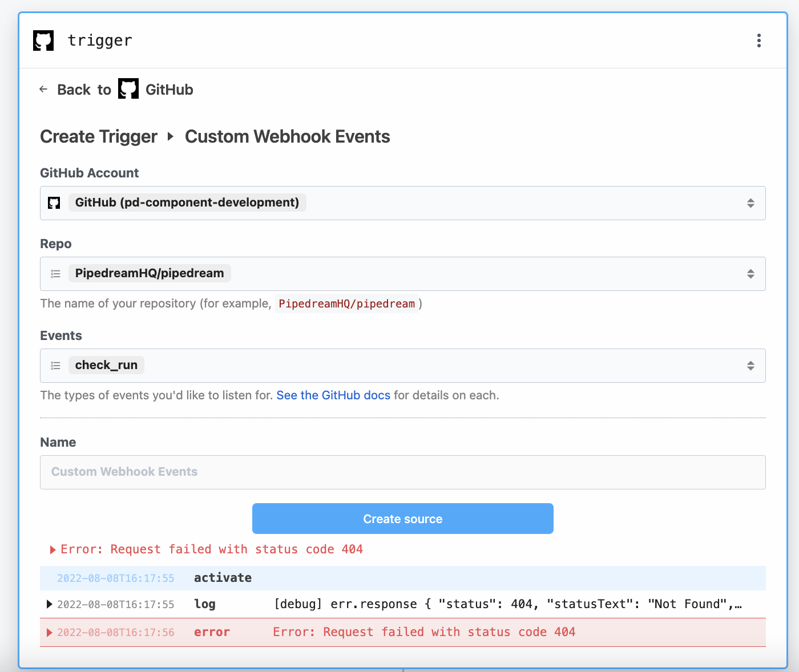This screenshot has width=799, height=672.
Task: Open the See the GitHub docs link
Action: pos(333,395)
